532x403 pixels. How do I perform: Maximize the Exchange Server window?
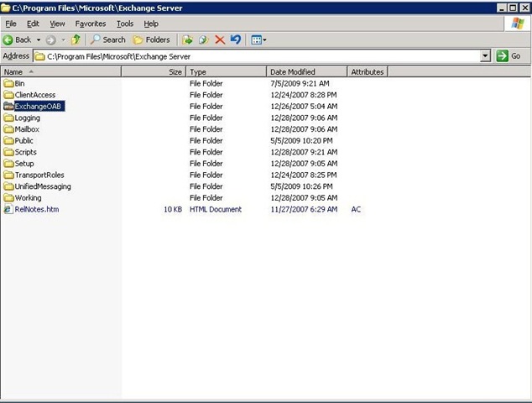(514, 8)
